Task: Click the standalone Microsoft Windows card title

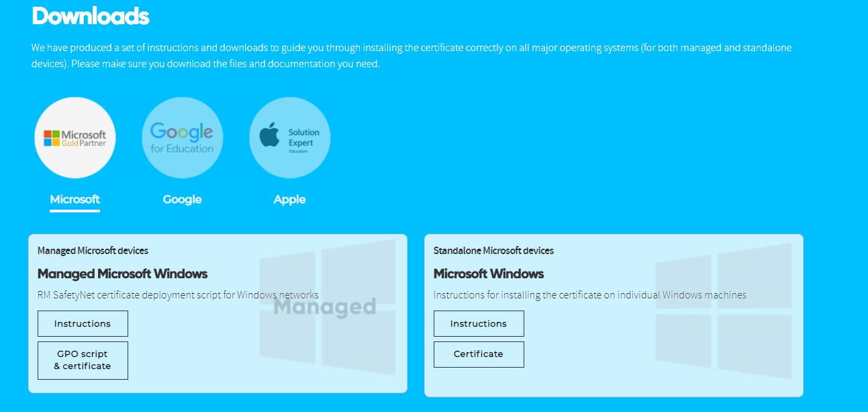Action: pos(489,274)
